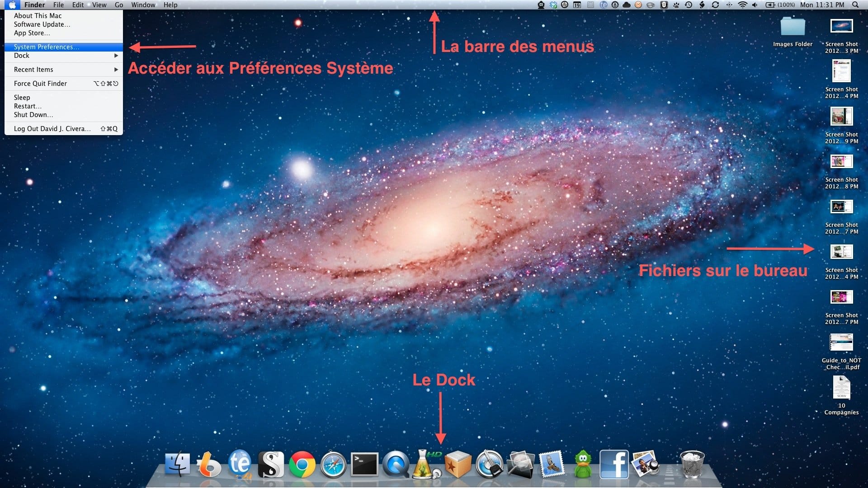This screenshot has height=488, width=868.
Task: Toggle Caffeine via the cup menu bar icon
Action: [650, 5]
